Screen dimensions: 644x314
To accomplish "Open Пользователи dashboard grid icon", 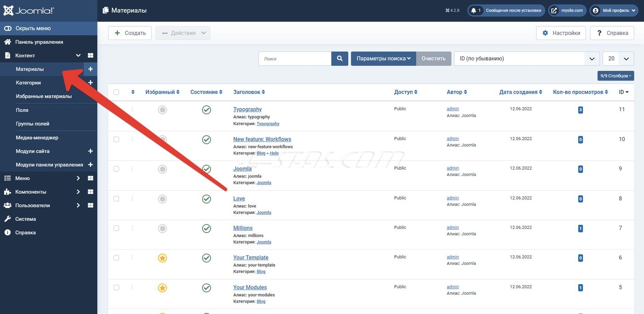I will point(91,206).
